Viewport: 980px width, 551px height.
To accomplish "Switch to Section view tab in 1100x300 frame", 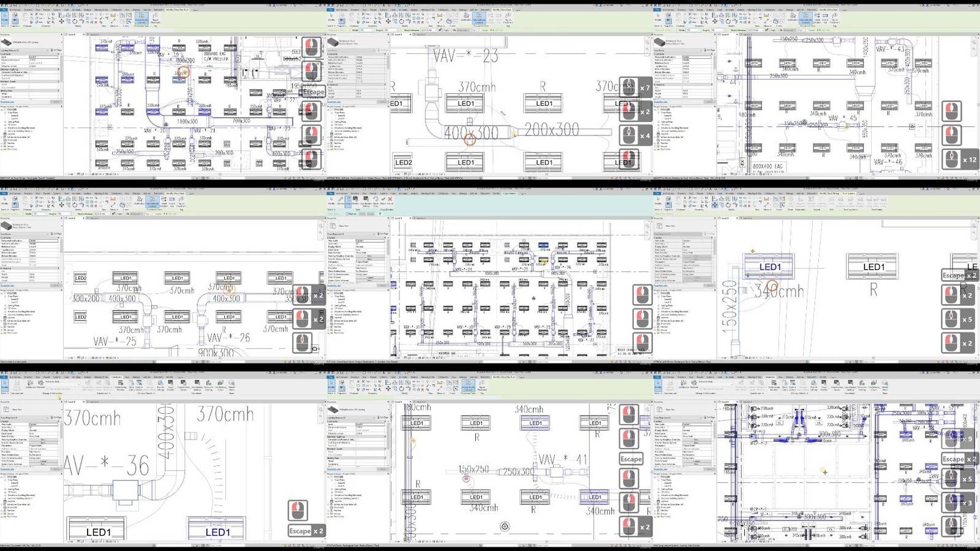I will click(93, 34).
